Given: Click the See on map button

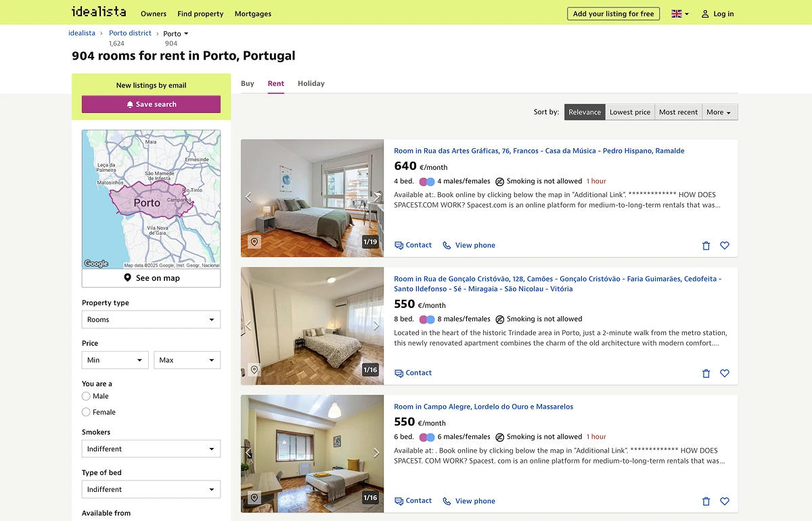Looking at the screenshot, I should (x=151, y=278).
